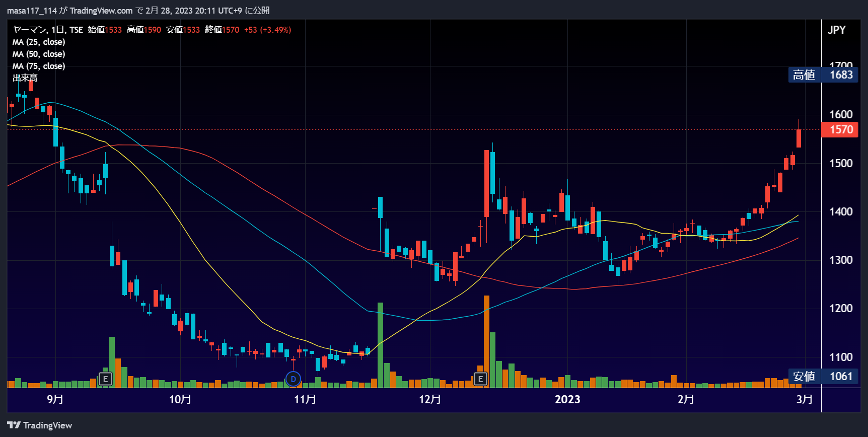Click the 2023 time axis label
Image resolution: width=868 pixels, height=437 pixels.
coord(567,399)
